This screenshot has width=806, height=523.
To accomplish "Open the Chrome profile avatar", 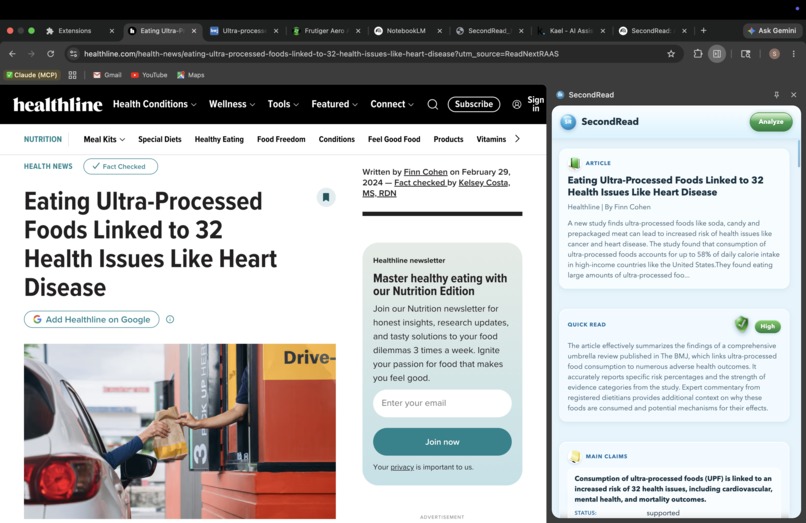I will click(774, 53).
